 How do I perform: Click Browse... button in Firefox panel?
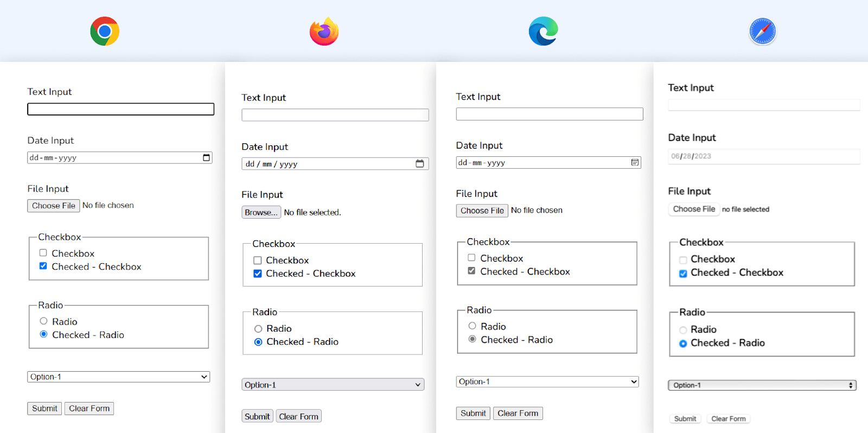point(261,212)
